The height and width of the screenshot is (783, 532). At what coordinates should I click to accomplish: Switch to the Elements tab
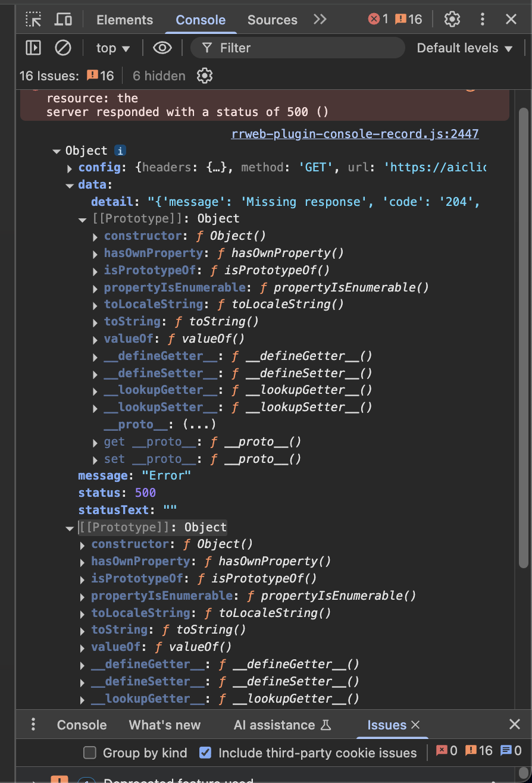pos(124,20)
